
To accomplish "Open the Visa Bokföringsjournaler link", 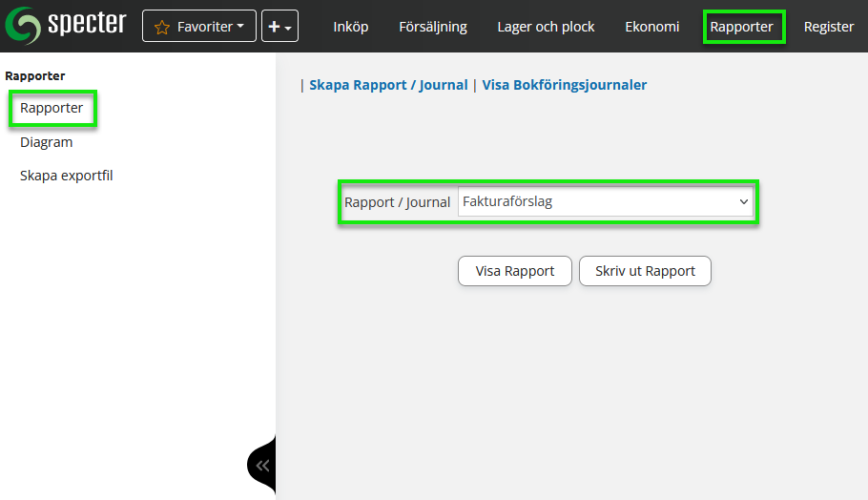I will [564, 85].
